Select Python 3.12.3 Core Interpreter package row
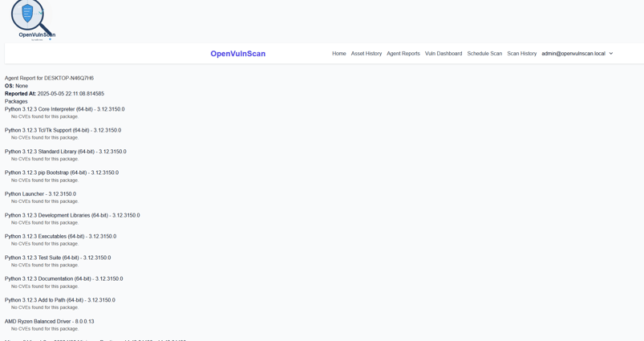This screenshot has width=644, height=341. point(64,109)
